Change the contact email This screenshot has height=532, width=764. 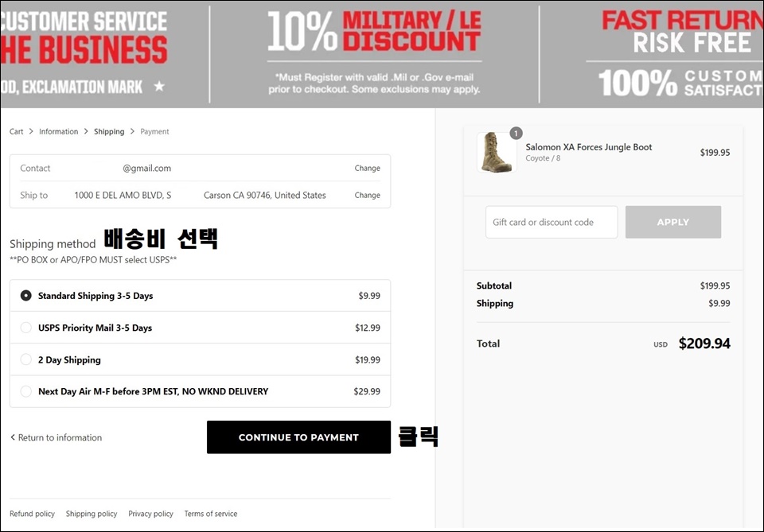pyautogui.click(x=368, y=168)
